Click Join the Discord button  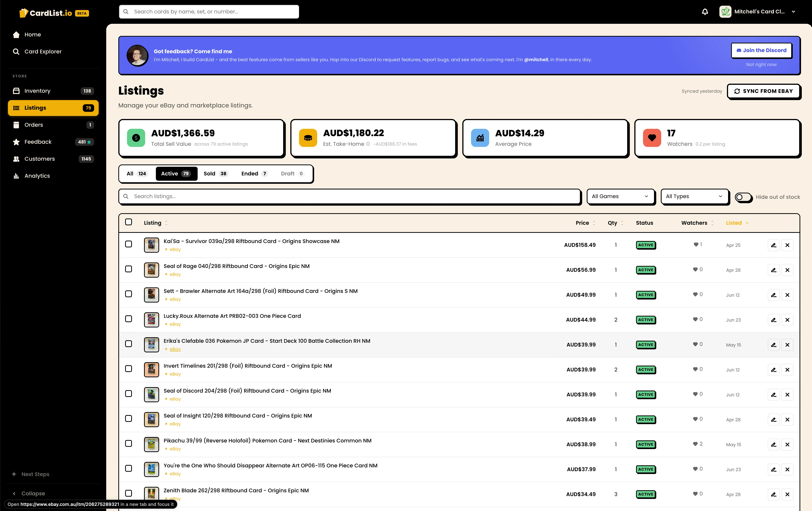[761, 51]
